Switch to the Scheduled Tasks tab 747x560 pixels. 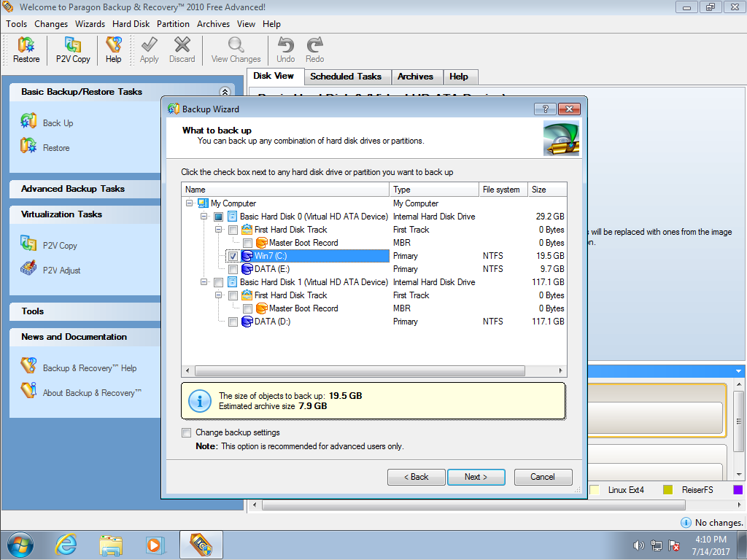(x=345, y=77)
